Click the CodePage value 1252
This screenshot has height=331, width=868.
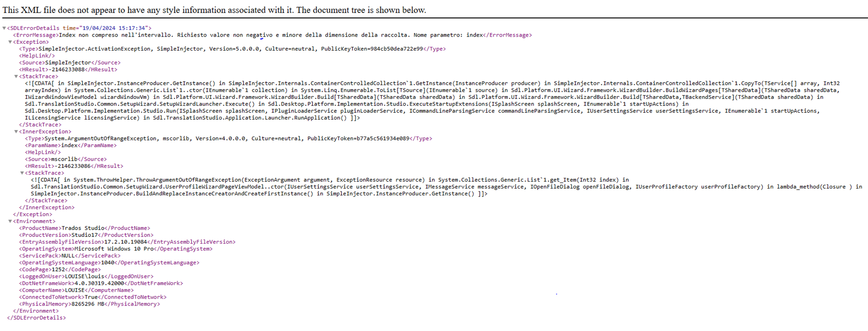coord(58,270)
